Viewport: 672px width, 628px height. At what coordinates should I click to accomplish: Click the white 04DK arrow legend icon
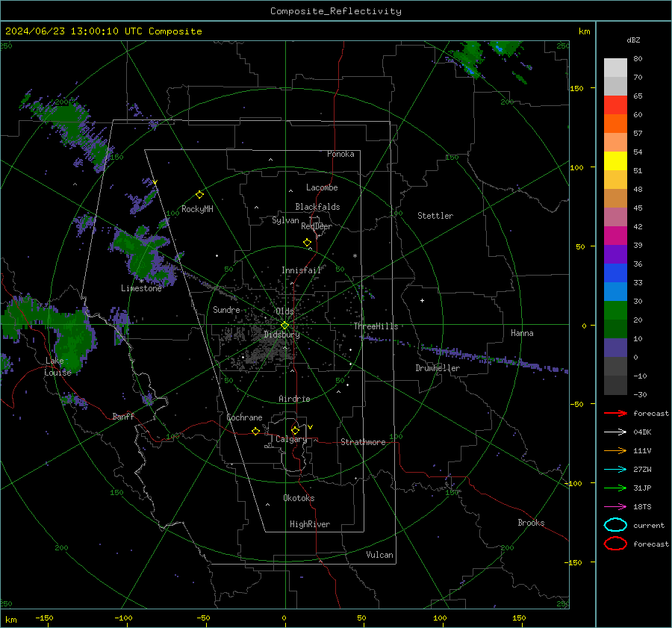pyautogui.click(x=615, y=432)
